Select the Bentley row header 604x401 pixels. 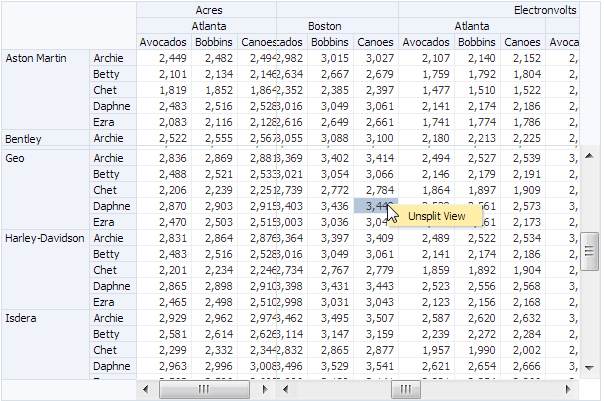[45, 138]
